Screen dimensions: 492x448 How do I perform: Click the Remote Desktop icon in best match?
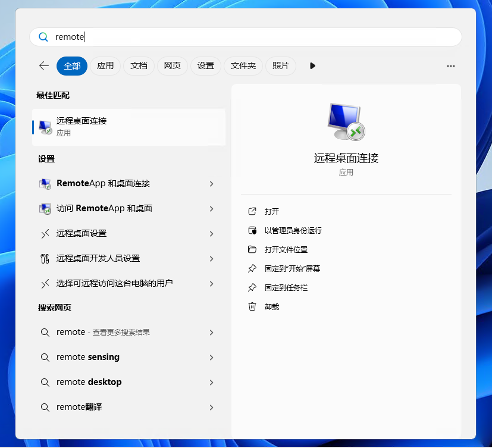point(45,127)
